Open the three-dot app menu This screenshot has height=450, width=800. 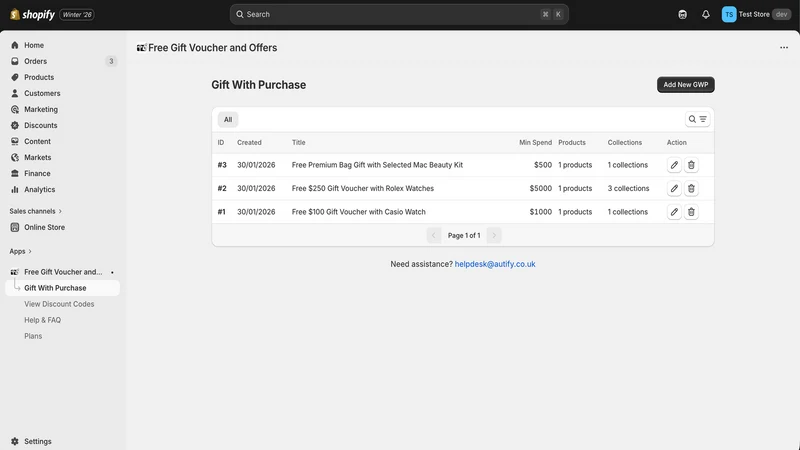[784, 47]
